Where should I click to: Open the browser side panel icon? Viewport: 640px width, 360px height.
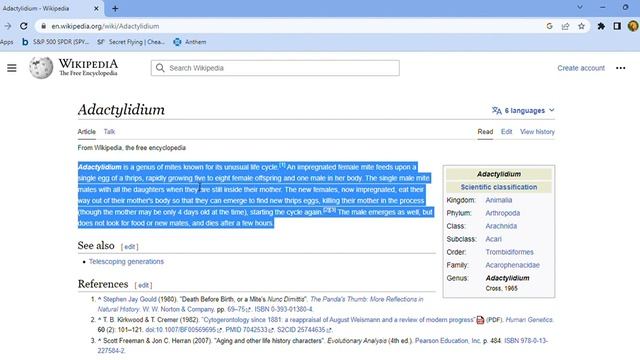click(x=617, y=26)
